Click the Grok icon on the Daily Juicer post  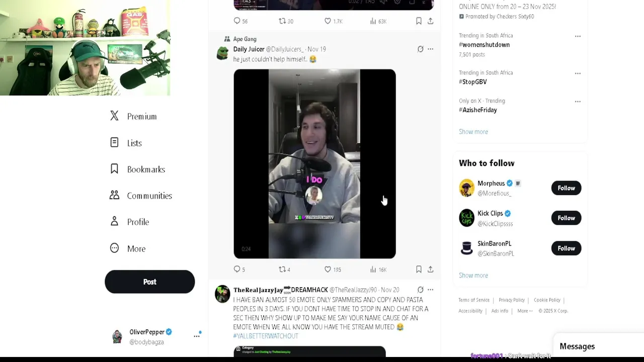tap(420, 49)
